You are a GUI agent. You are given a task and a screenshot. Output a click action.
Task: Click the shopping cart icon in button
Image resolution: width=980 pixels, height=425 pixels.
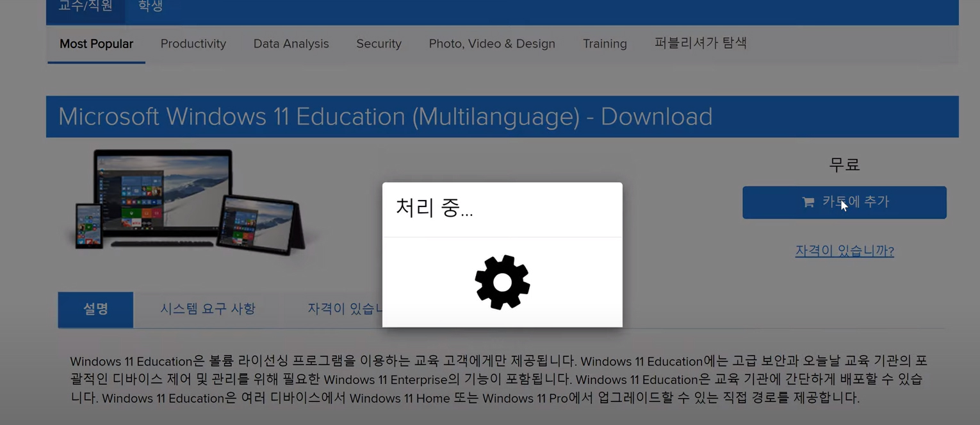pyautogui.click(x=808, y=202)
